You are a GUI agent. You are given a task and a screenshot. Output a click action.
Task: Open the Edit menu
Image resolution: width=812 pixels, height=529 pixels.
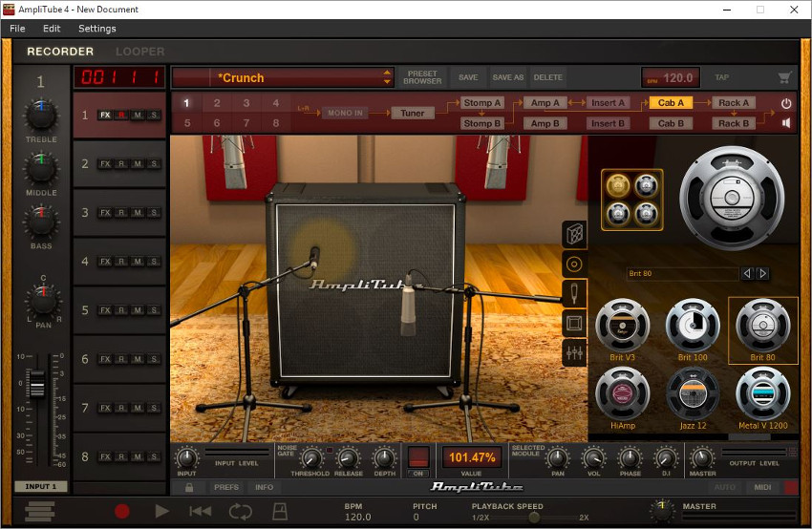coord(52,29)
